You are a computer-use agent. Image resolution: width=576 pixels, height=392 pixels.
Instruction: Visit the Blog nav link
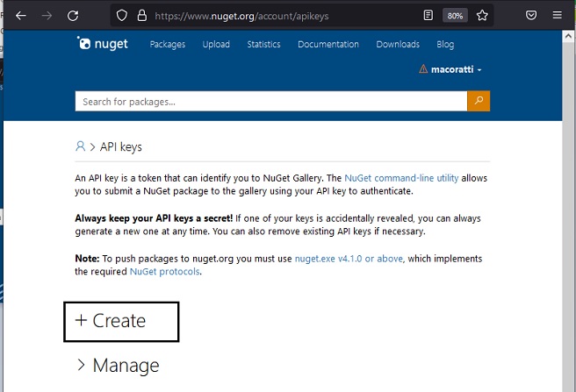pyautogui.click(x=445, y=45)
